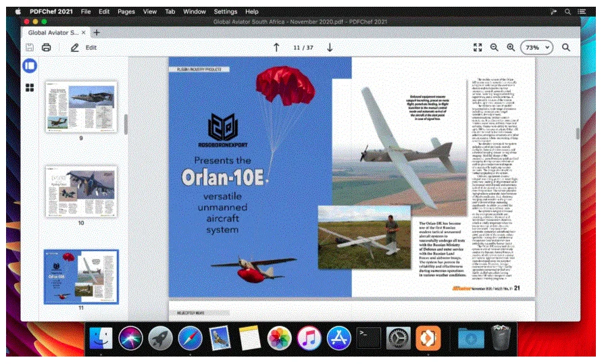604x364 pixels.
Task: Go to previous page with up arrow
Action: pyautogui.click(x=276, y=47)
